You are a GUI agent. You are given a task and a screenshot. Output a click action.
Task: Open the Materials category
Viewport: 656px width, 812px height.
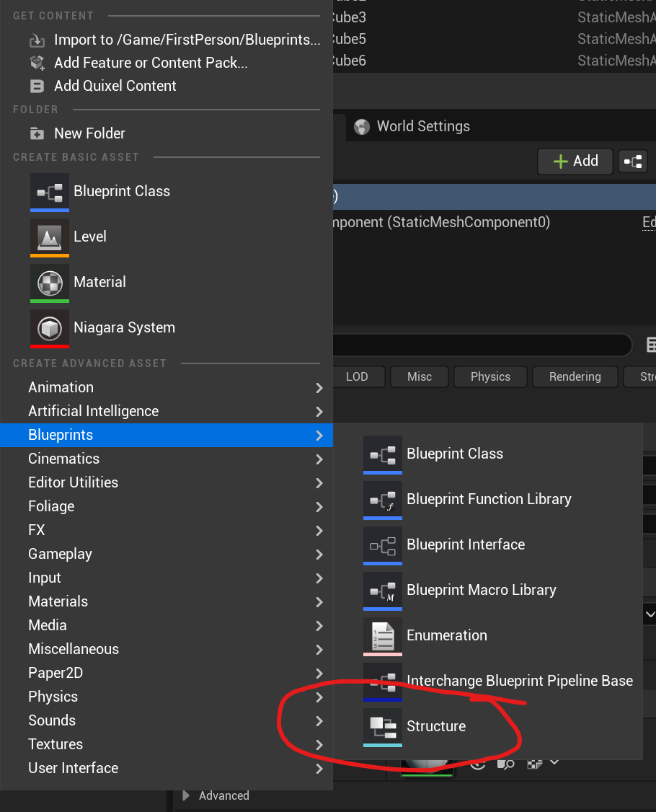pos(167,601)
